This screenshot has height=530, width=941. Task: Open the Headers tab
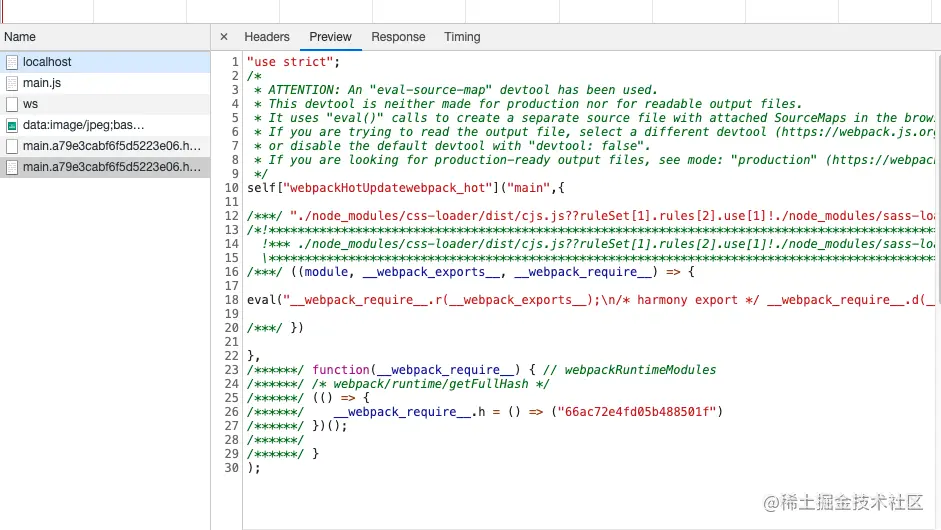266,37
